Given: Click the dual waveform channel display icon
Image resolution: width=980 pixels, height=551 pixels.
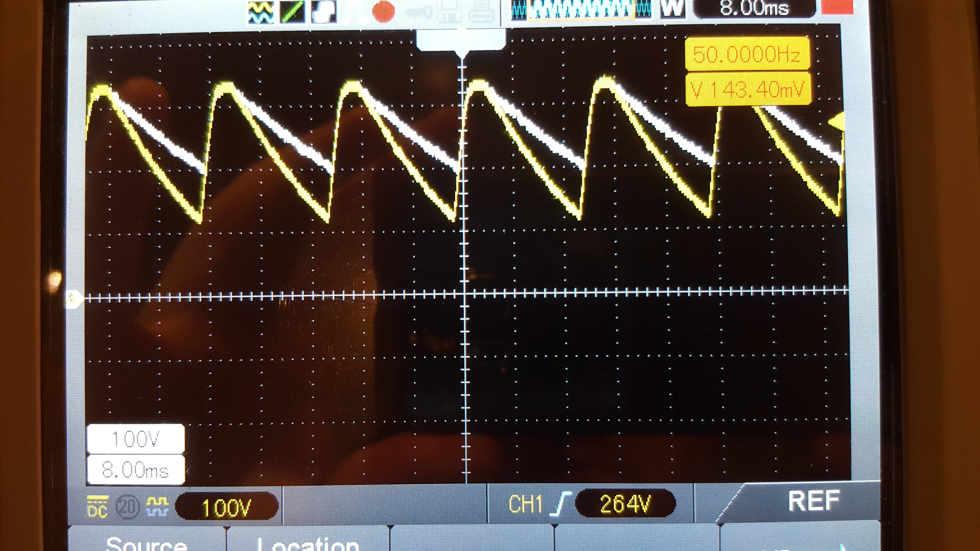Looking at the screenshot, I should pyautogui.click(x=261, y=12).
